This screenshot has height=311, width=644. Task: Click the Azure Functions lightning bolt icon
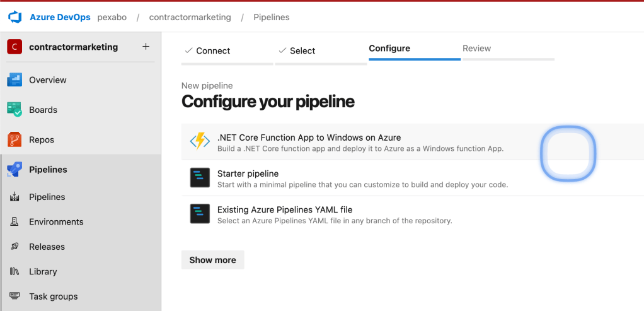pos(200,141)
